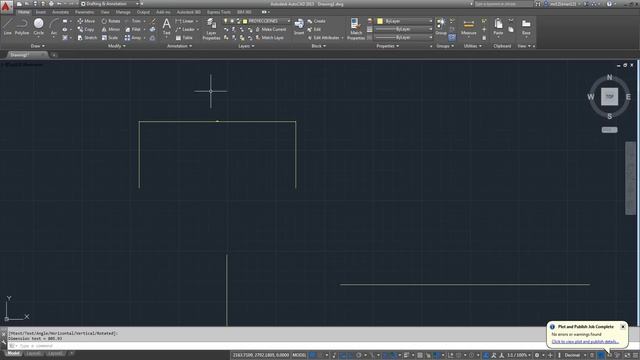
Task: Toggle polar tracking in status bar
Action: [x=358, y=355]
